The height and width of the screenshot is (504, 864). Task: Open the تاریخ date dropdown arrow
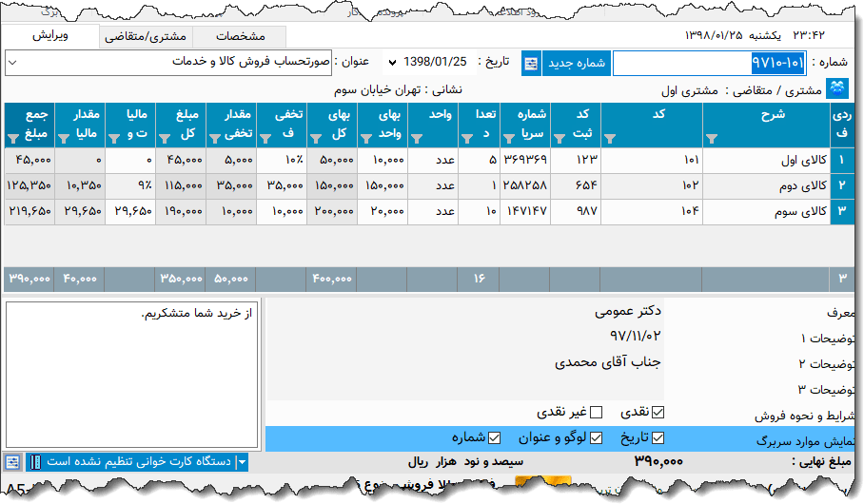coord(392,62)
